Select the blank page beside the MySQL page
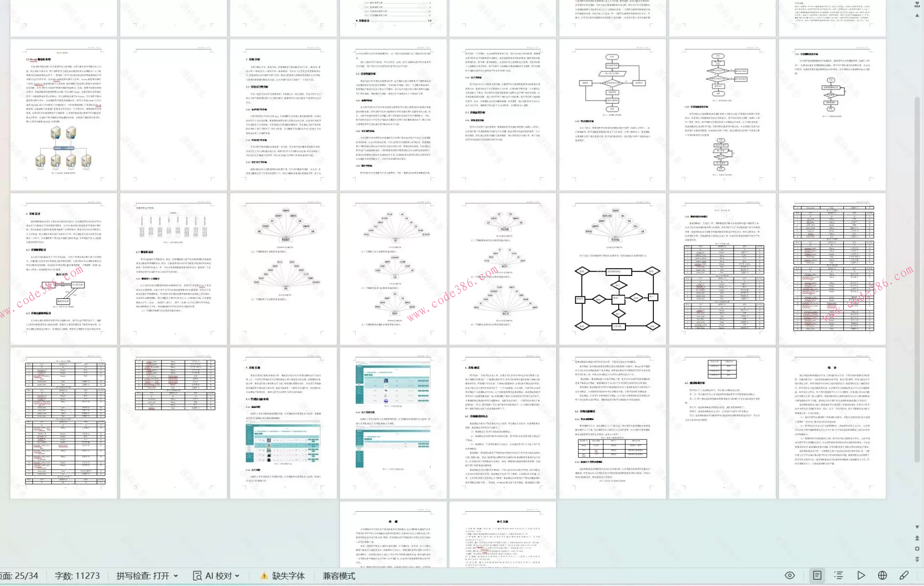Image resolution: width=924 pixels, height=586 pixels. [173, 115]
